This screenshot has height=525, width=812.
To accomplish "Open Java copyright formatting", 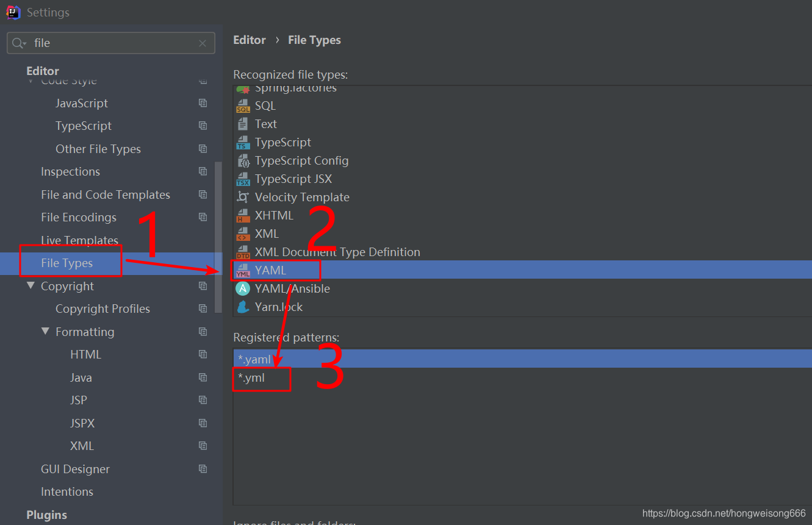I will pos(81,378).
